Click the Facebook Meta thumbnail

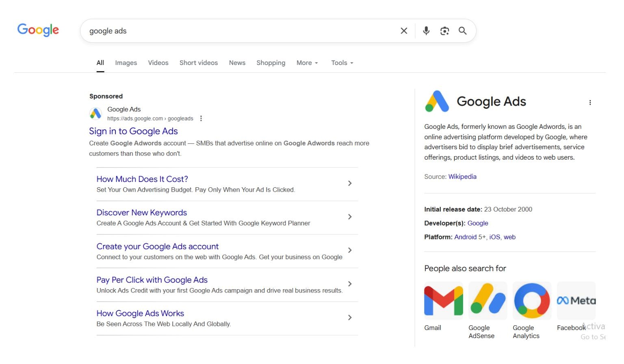[x=576, y=301]
